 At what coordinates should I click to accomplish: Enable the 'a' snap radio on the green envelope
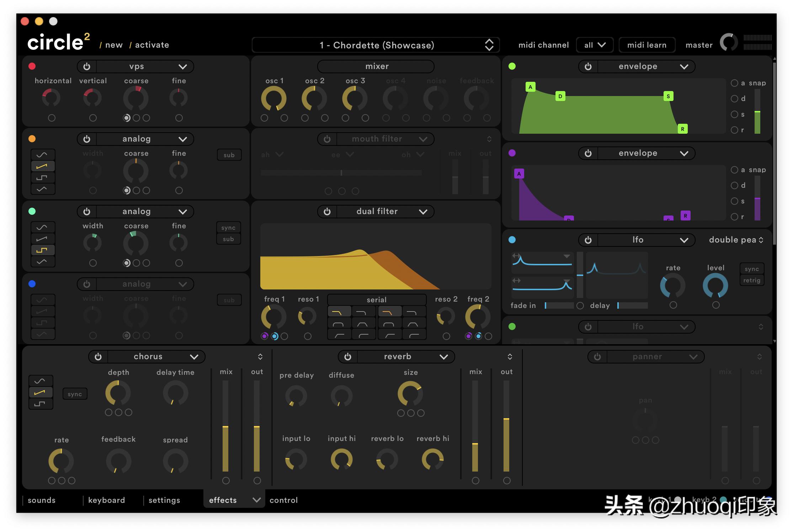click(734, 83)
